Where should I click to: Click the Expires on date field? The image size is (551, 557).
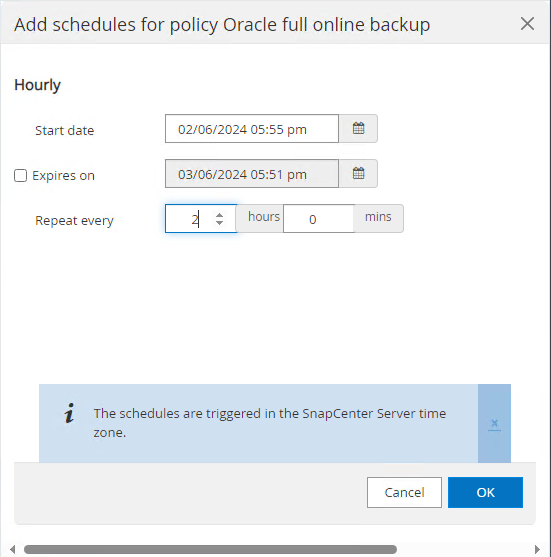coord(252,174)
